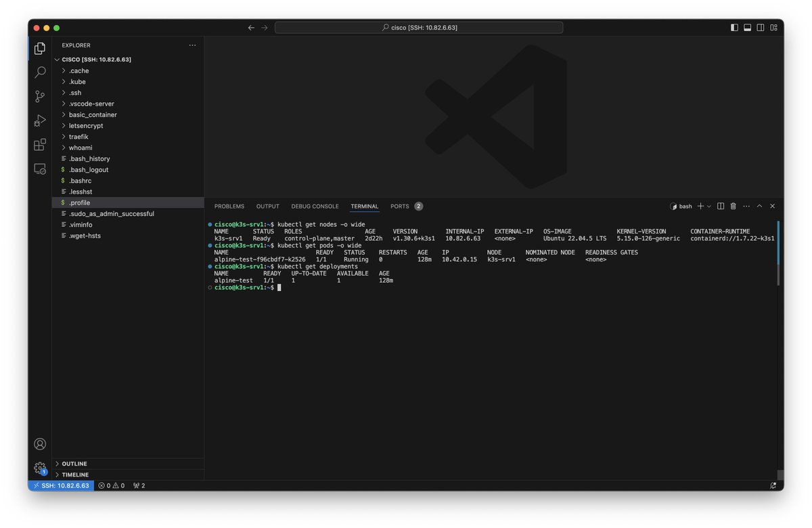Open the launch profile dropdown arrow
Screen dimensions: 812x528
(709, 206)
